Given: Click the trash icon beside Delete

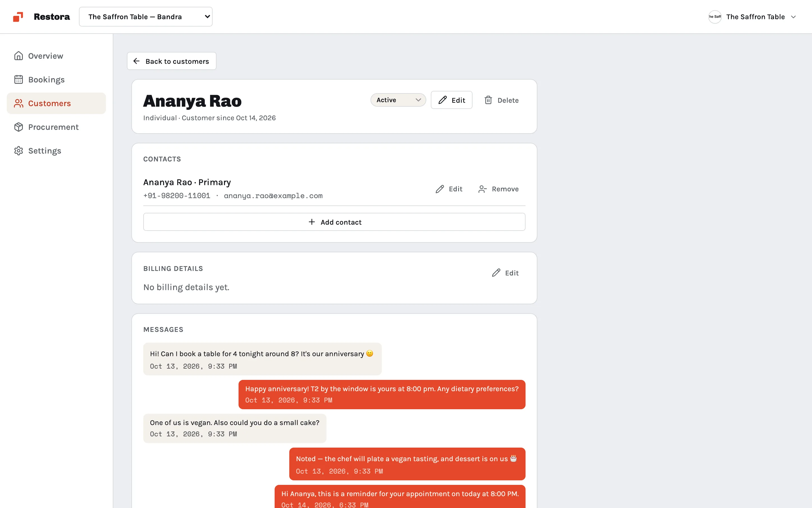Looking at the screenshot, I should coord(488,100).
